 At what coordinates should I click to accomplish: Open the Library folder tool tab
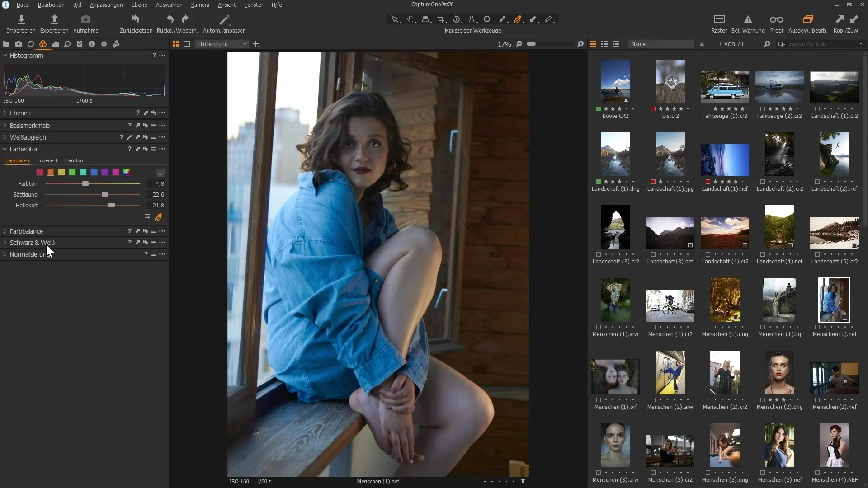pos(6,44)
